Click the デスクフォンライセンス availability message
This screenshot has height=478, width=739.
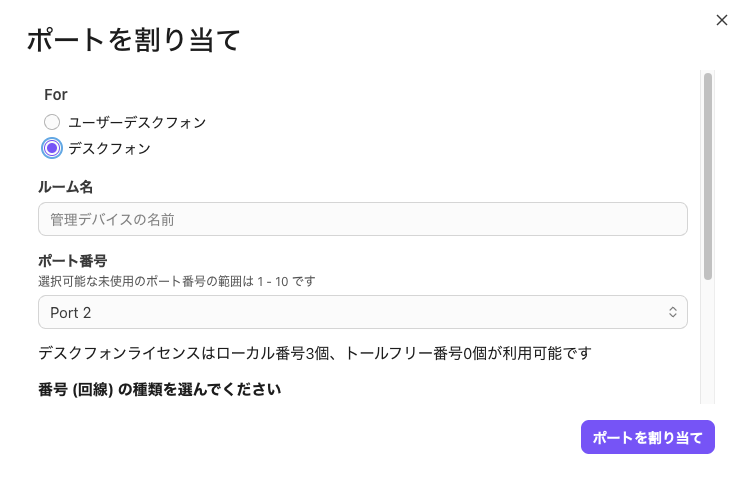click(x=314, y=353)
